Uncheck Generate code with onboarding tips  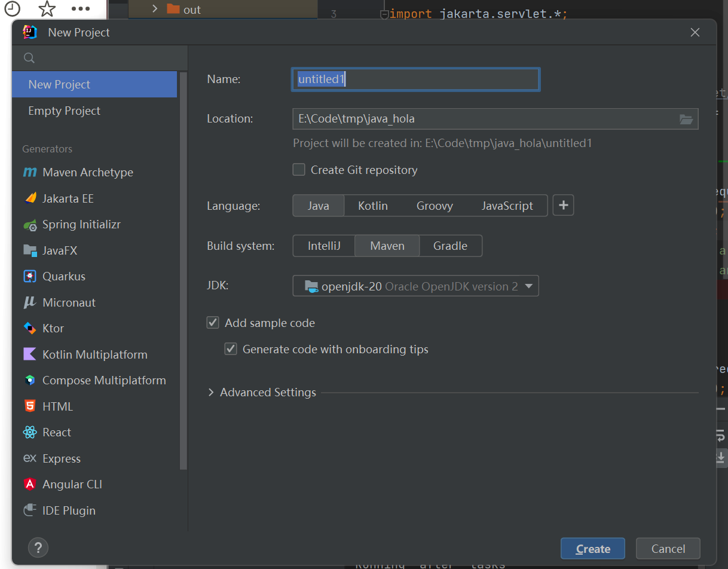click(231, 349)
